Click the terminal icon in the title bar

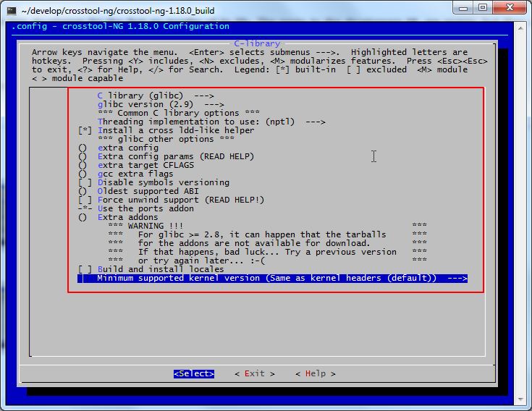click(x=12, y=11)
